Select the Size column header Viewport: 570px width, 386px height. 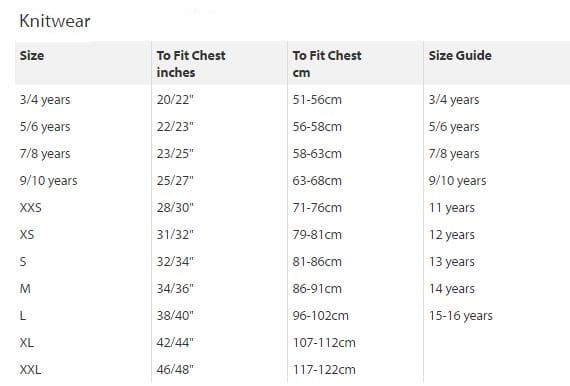point(32,56)
